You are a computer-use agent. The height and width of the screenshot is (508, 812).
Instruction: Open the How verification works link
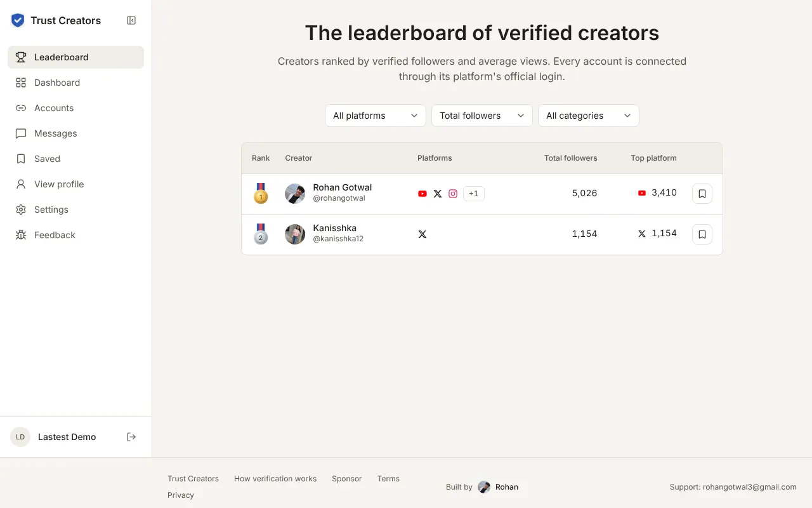[275, 479]
